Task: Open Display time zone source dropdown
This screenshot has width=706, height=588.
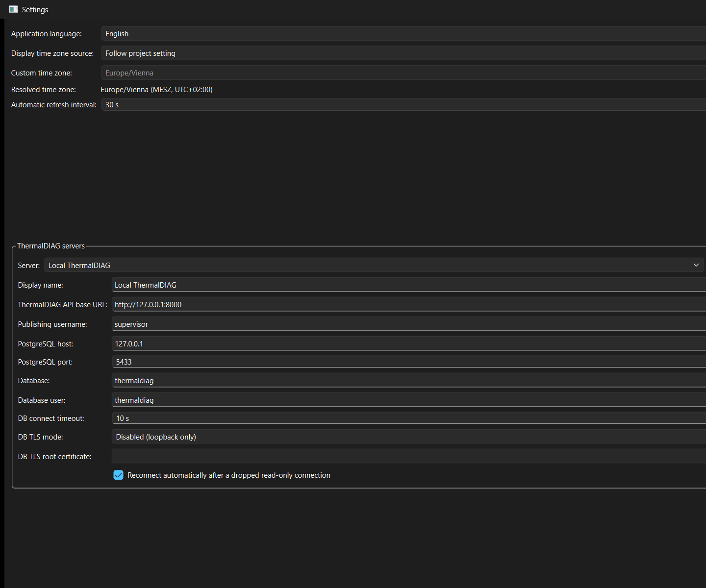Action: tap(403, 53)
